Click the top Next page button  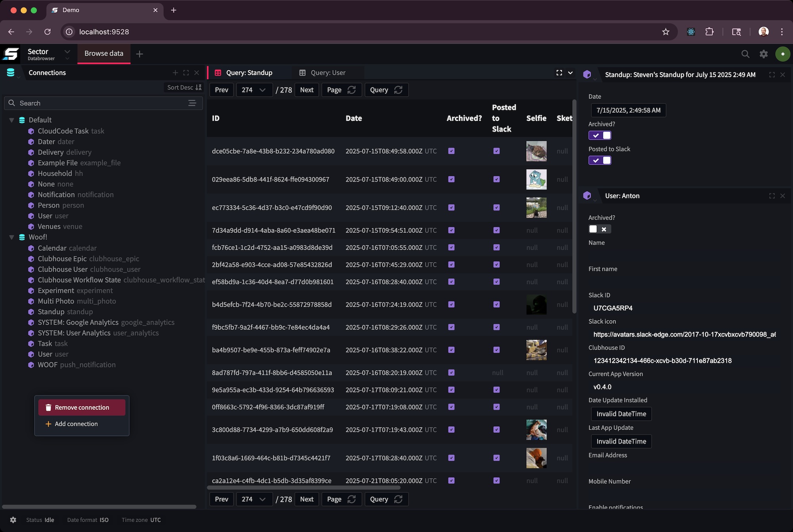coord(306,90)
